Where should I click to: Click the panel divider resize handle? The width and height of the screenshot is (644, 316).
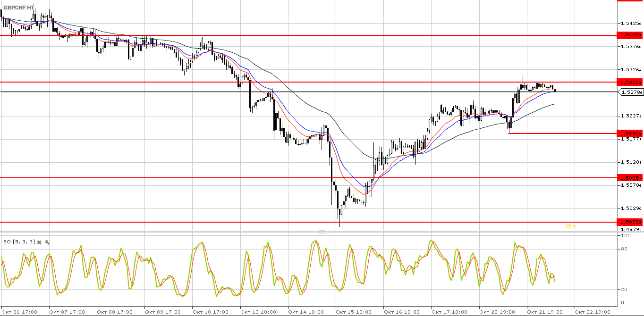pos(322,232)
